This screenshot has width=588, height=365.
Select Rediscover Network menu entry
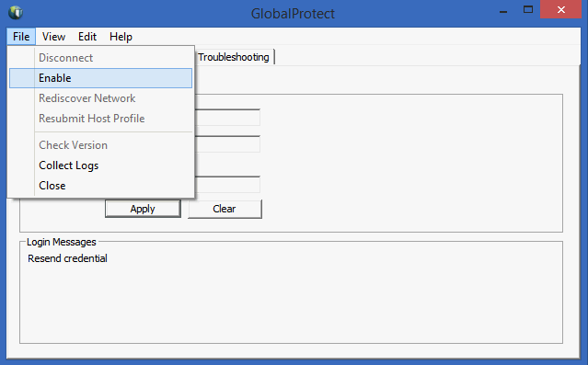[100, 98]
